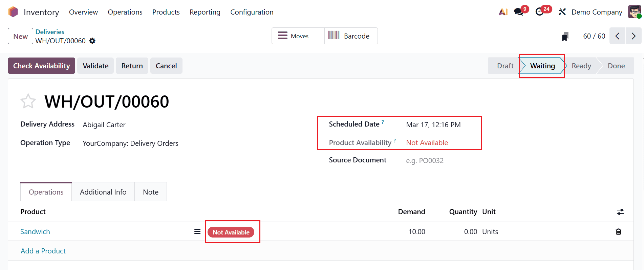The width and height of the screenshot is (644, 270).
Task: Open the AI assistant icon
Action: [503, 12]
